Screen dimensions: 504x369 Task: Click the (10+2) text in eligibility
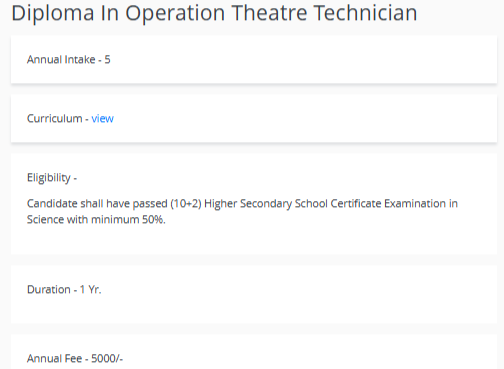pyautogui.click(x=186, y=204)
